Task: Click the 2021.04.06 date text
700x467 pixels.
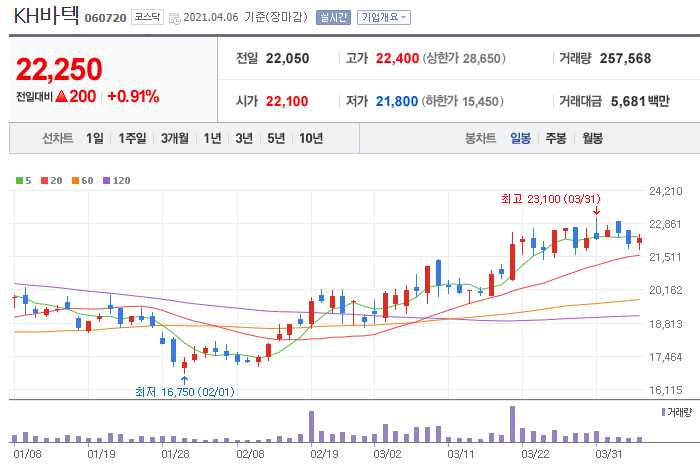Action: point(211,17)
